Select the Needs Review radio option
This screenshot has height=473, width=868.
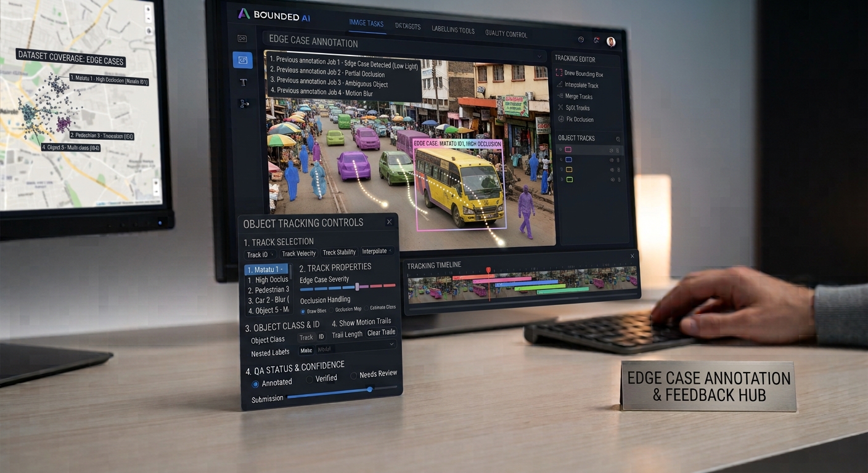(x=354, y=376)
